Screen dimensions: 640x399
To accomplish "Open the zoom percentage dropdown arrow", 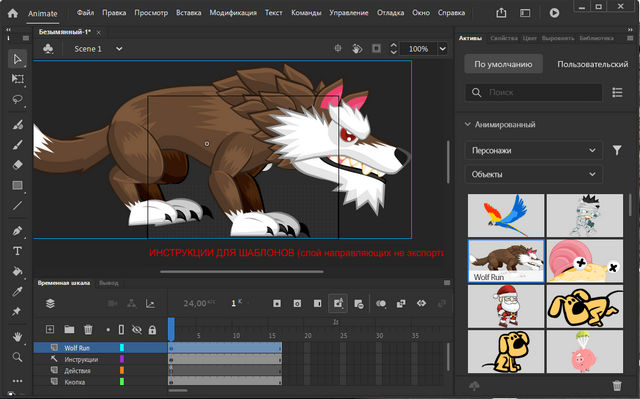I will point(443,49).
